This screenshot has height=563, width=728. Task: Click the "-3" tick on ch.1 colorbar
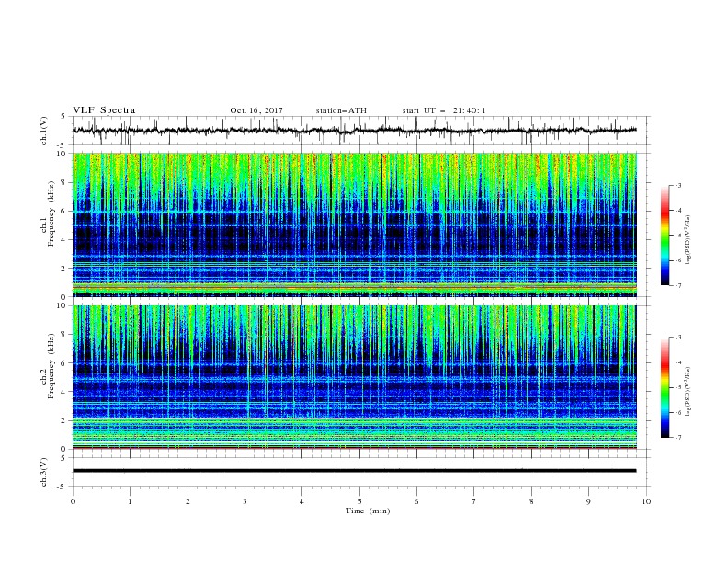click(x=677, y=185)
